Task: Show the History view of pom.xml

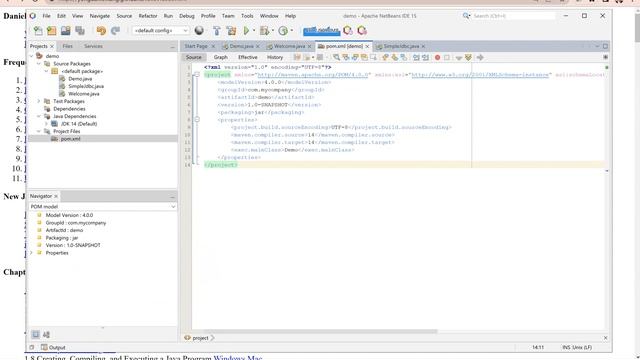Action: click(275, 58)
